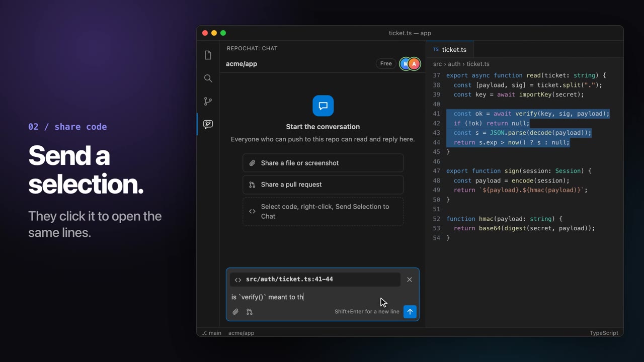The width and height of the screenshot is (644, 362).
Task: Click the blue chat bubble icon
Action: coord(323,106)
